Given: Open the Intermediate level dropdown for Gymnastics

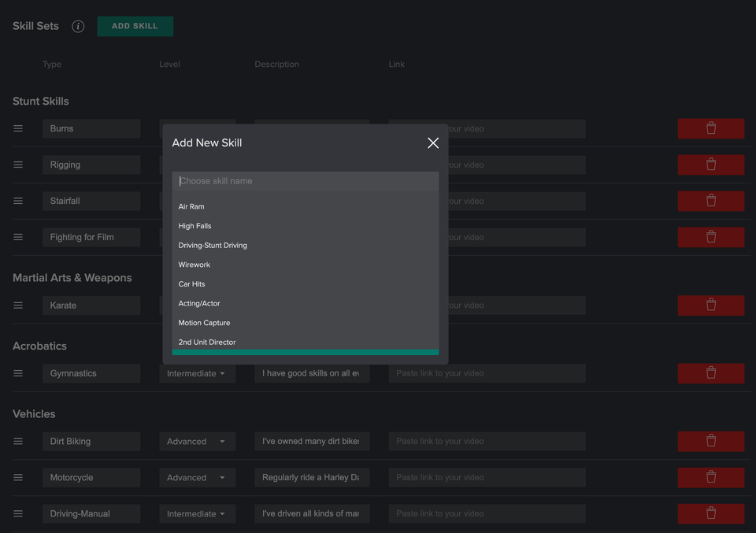Looking at the screenshot, I should coord(197,373).
